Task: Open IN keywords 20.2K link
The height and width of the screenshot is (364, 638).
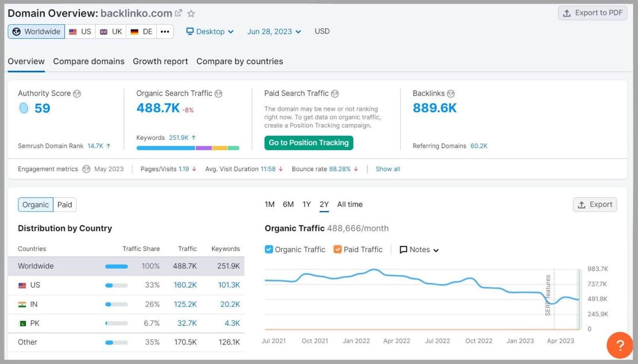Action: click(x=230, y=304)
